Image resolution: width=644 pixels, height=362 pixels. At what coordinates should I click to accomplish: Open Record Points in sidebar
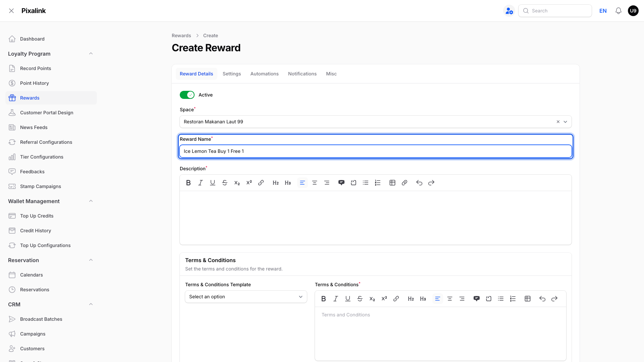tap(51, 68)
